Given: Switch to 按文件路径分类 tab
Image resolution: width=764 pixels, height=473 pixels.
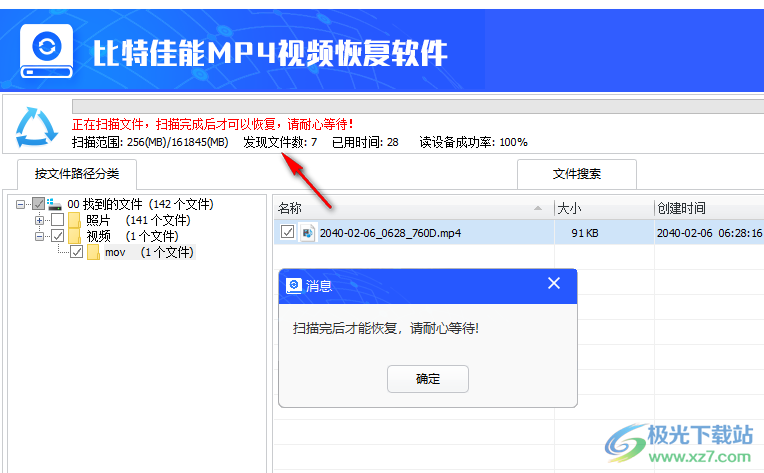Looking at the screenshot, I should tap(77, 174).
